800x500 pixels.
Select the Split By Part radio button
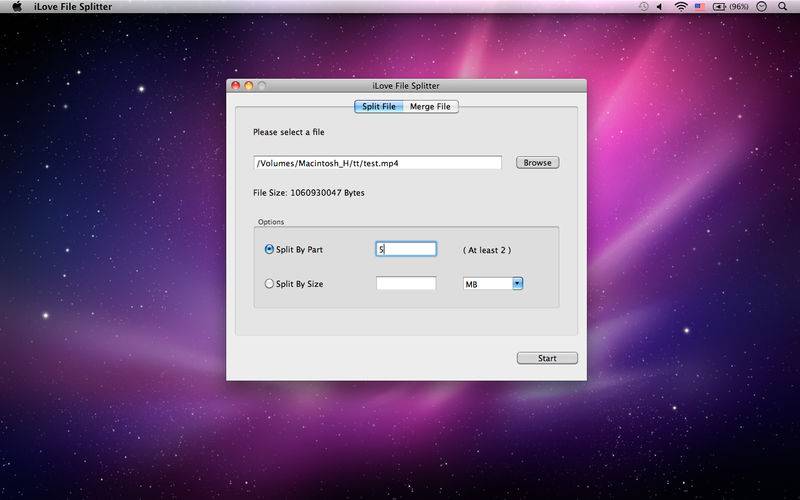[269, 249]
